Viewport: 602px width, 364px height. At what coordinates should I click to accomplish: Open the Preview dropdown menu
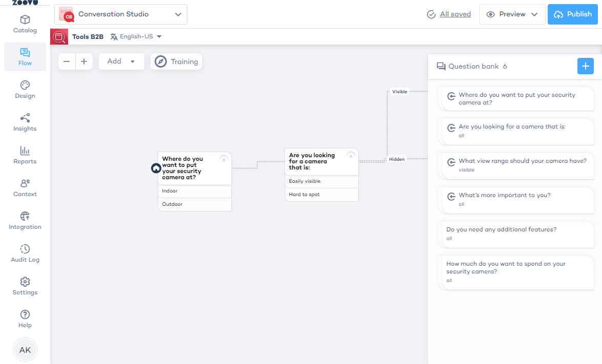coord(512,14)
